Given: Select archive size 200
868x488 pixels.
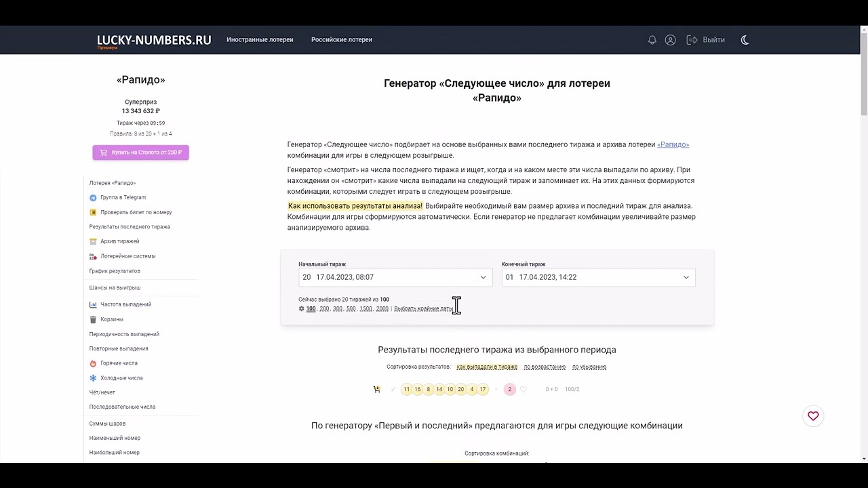Looking at the screenshot, I should point(324,308).
